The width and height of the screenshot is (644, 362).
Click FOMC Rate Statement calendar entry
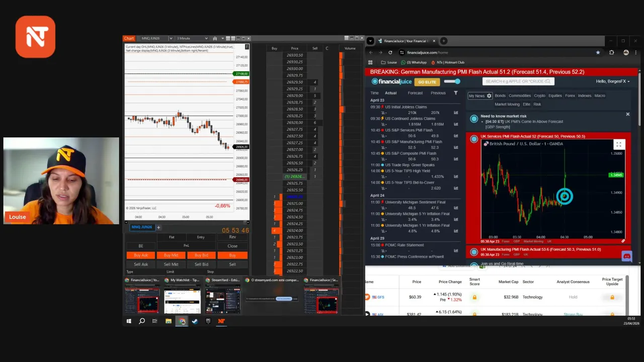click(404, 245)
